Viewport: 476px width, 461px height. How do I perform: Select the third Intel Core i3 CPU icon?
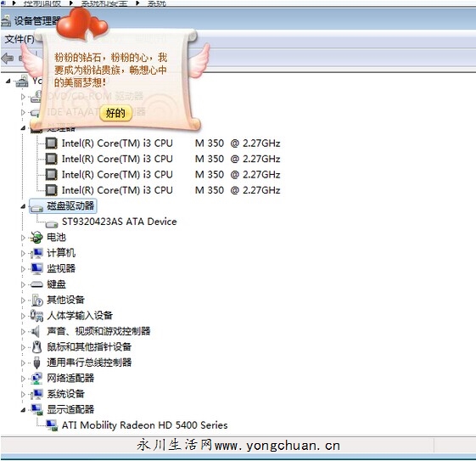[x=51, y=174]
